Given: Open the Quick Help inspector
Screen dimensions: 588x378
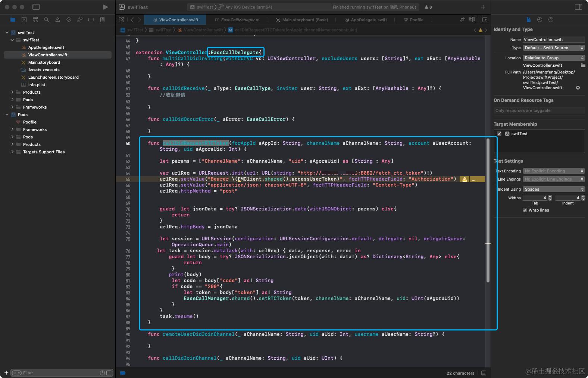Looking at the screenshot, I should pyautogui.click(x=551, y=20).
